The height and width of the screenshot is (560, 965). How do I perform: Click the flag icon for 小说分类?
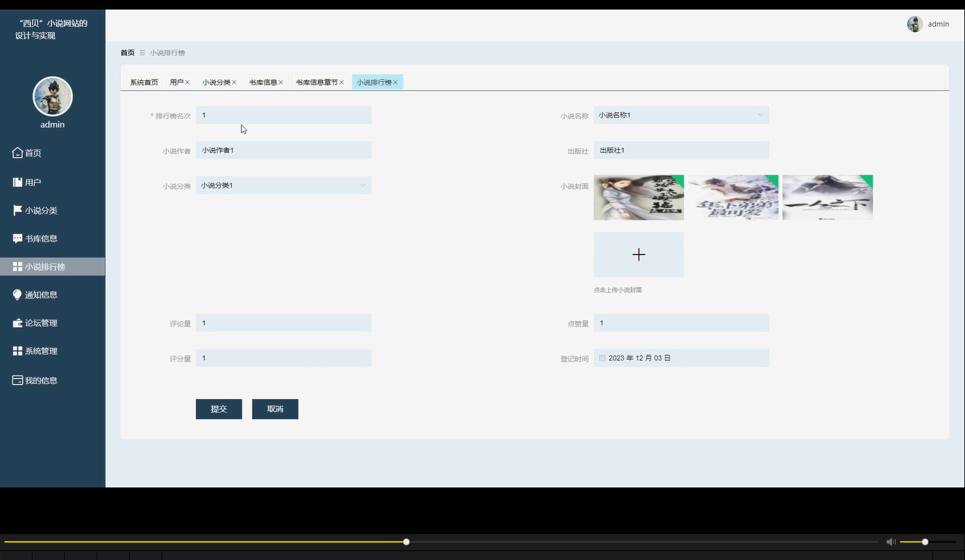pos(17,210)
